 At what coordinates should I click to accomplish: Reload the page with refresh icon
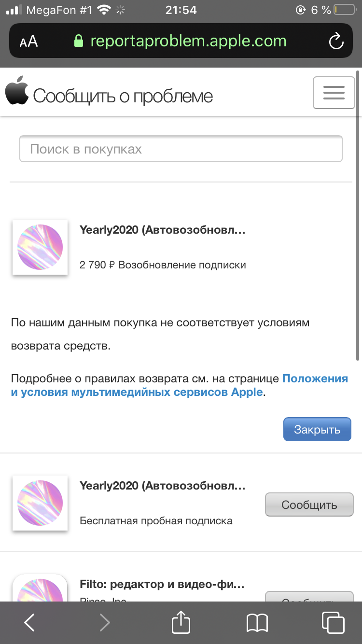(x=336, y=42)
